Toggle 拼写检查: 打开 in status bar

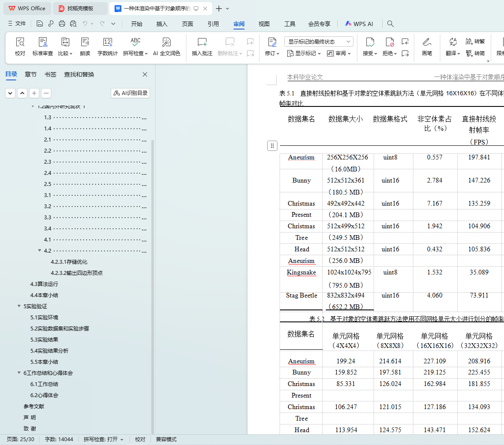click(103, 439)
